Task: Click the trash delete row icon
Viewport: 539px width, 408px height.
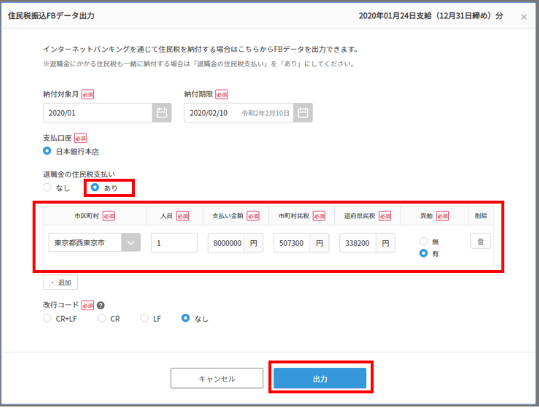Action: pos(480,242)
